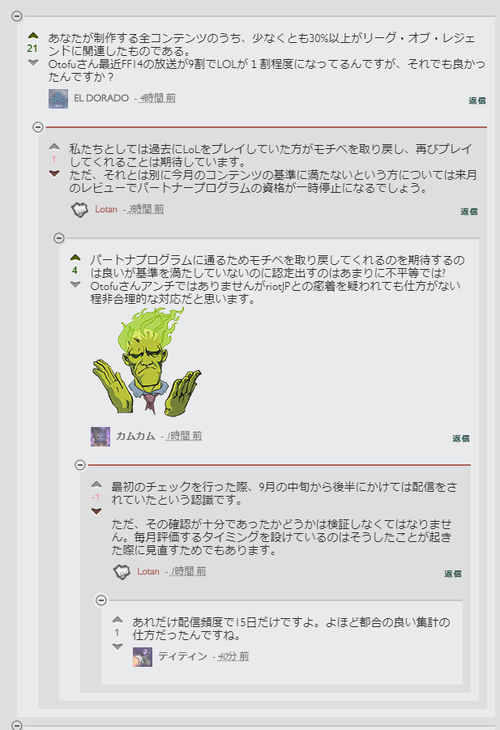500x730 pixels.
Task: Collapse カムカム's reply thread
Action: pyautogui.click(x=59, y=238)
